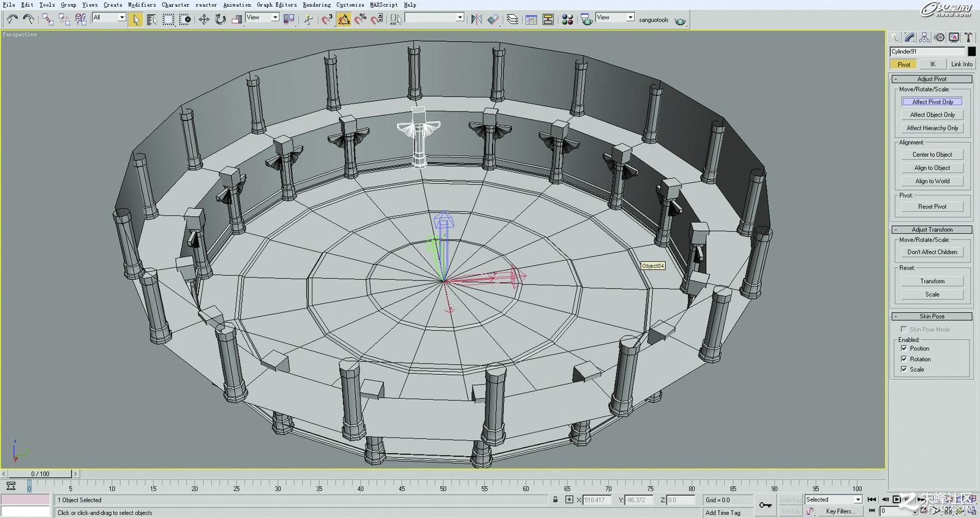Click Don't Affect Children button
The width and height of the screenshot is (980, 518).
point(932,252)
